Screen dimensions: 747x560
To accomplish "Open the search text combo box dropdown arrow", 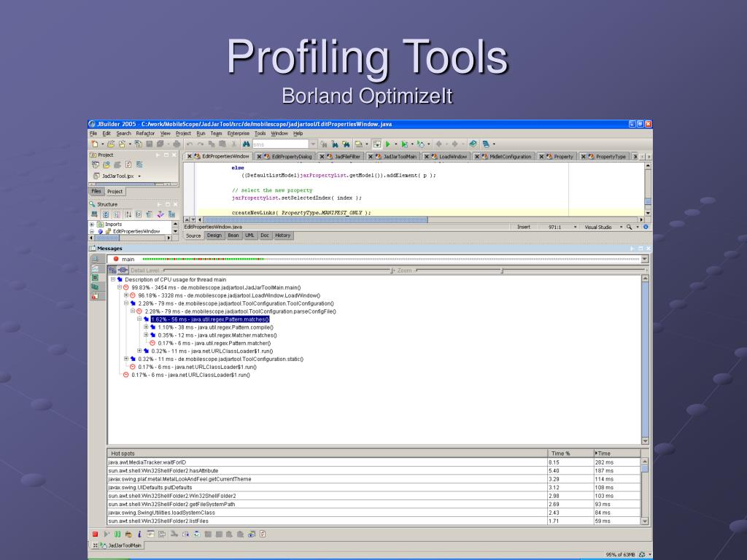I will [313, 144].
